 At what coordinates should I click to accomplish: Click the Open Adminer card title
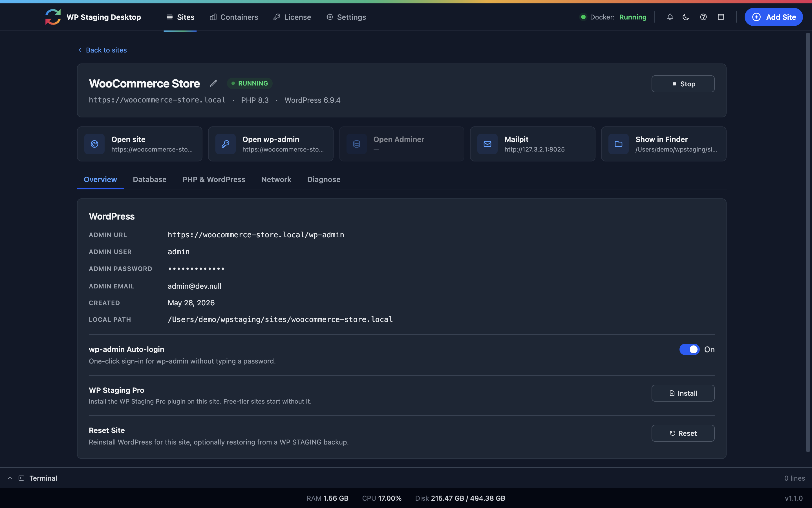(399, 139)
